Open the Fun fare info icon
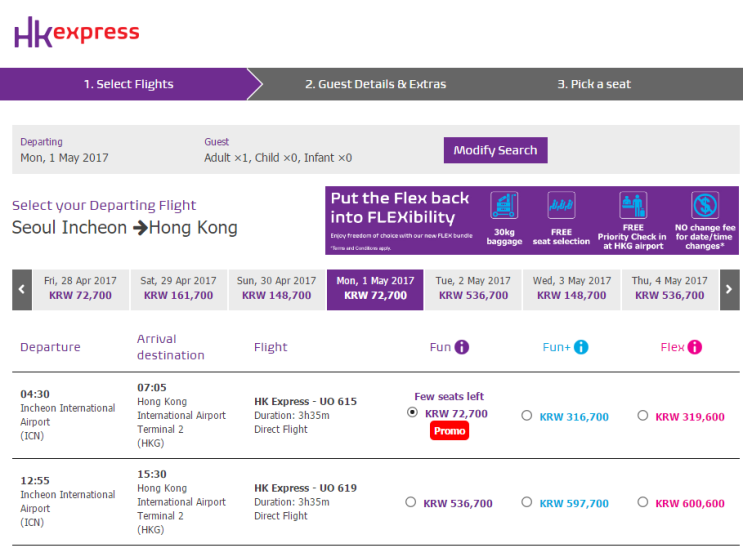 pyautogui.click(x=462, y=347)
